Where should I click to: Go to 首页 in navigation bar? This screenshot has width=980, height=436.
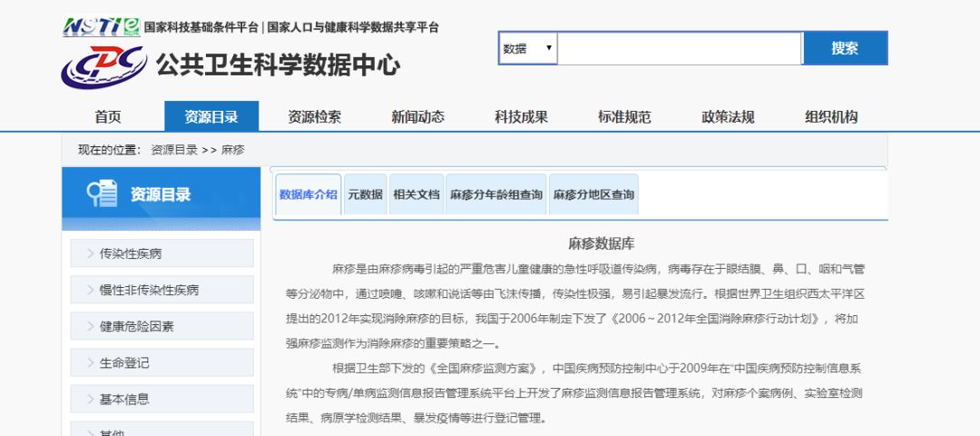point(108,117)
